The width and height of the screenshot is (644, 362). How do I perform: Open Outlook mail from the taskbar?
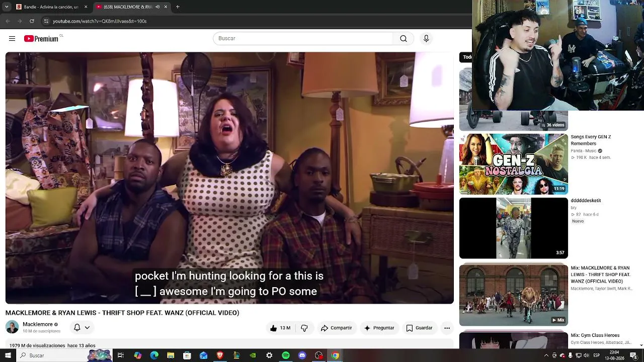[203, 355]
